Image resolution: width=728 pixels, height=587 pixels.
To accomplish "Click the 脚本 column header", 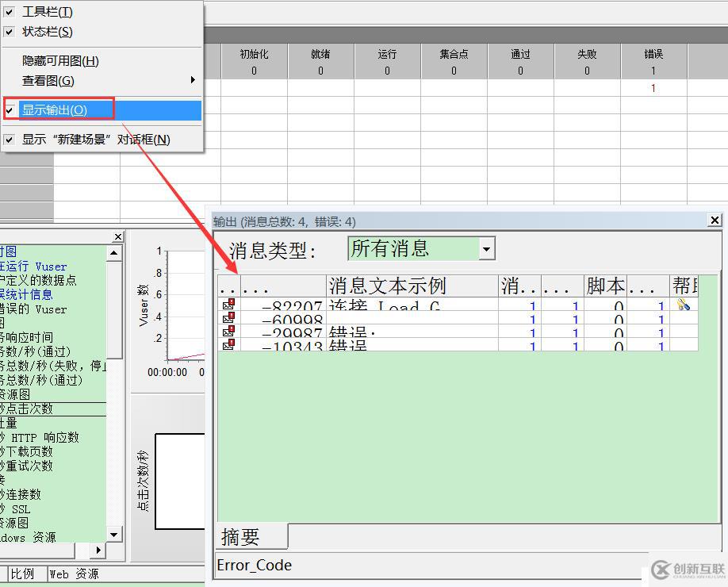I will pyautogui.click(x=605, y=286).
